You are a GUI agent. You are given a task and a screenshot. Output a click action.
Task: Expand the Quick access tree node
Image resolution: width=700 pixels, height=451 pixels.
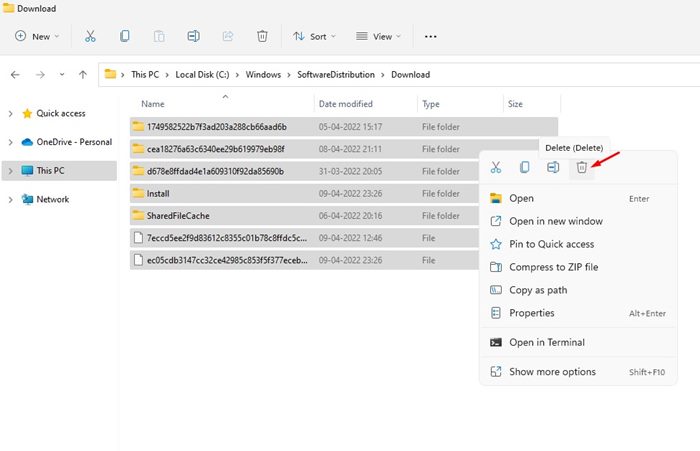(x=11, y=113)
